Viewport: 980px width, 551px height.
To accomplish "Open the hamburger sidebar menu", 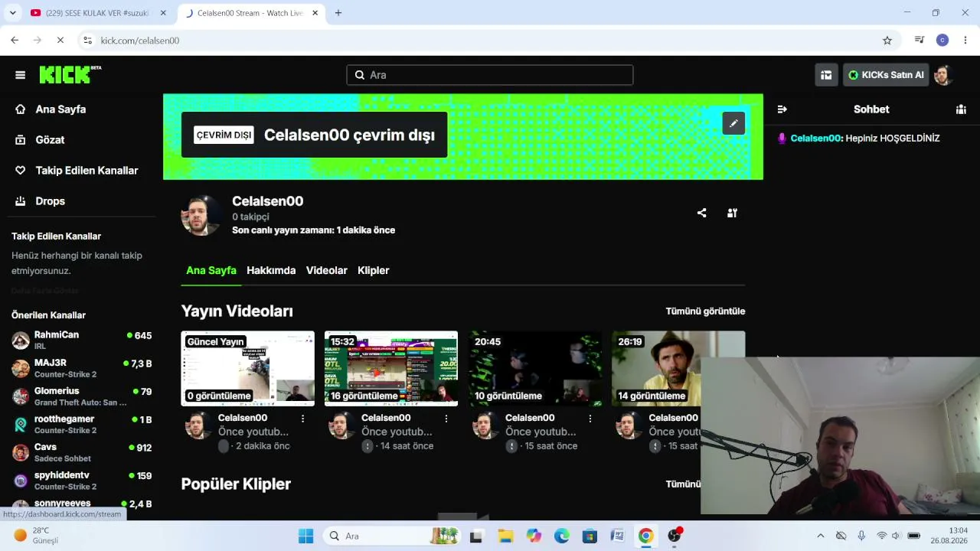I will (21, 75).
